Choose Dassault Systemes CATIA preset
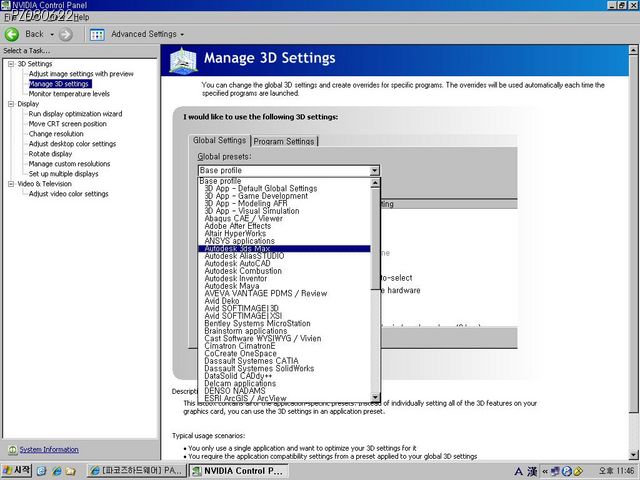Screen dimensions: 640x480 284,361
